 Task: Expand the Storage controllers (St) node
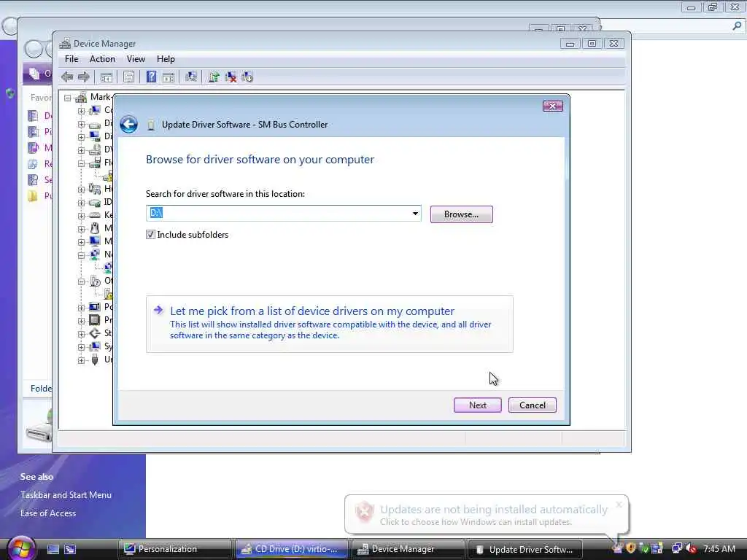(82, 334)
